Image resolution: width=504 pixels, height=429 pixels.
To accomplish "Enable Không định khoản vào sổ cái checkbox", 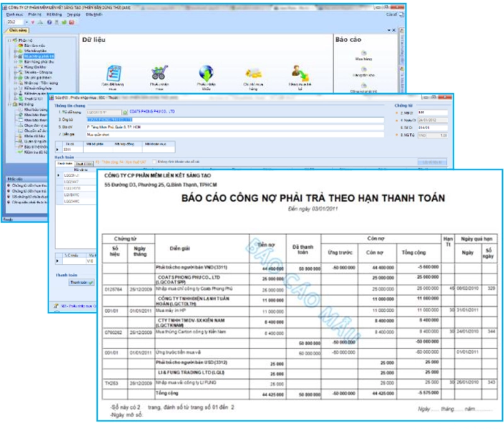I will [x=153, y=163].
